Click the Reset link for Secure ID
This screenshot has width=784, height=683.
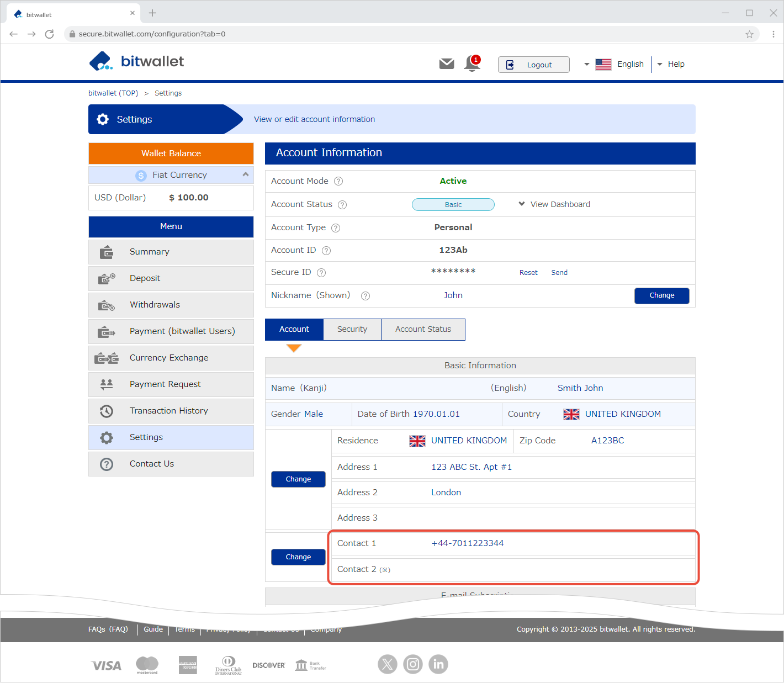[528, 273]
